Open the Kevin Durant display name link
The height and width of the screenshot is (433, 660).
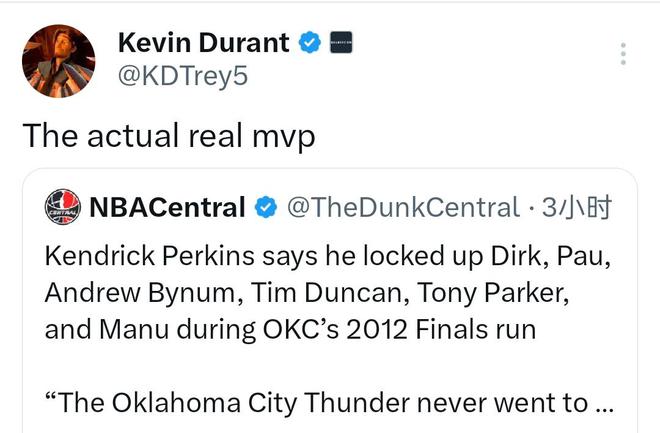(x=204, y=43)
